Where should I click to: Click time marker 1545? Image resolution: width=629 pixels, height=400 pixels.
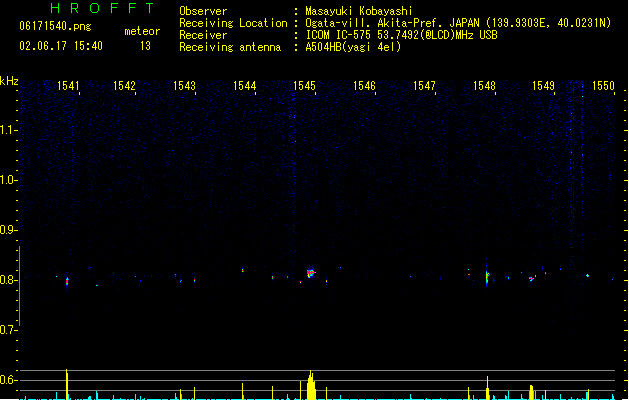coord(304,86)
